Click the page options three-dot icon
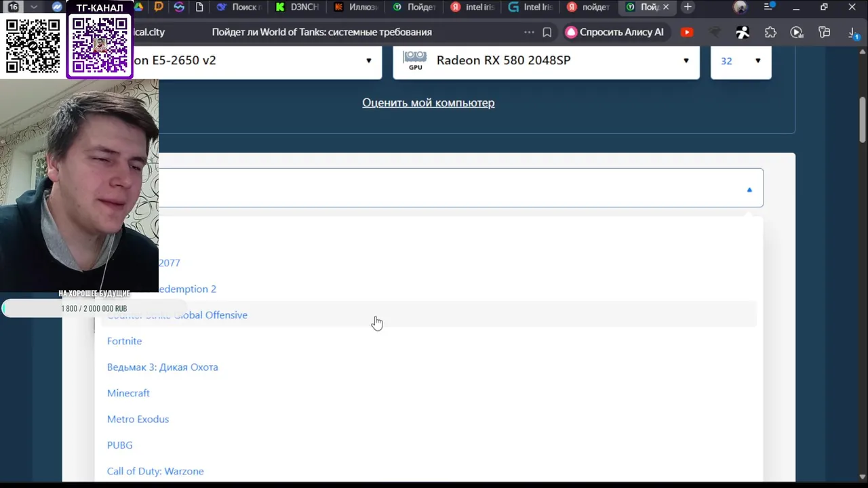This screenshot has height=488, width=868. pyautogui.click(x=529, y=32)
